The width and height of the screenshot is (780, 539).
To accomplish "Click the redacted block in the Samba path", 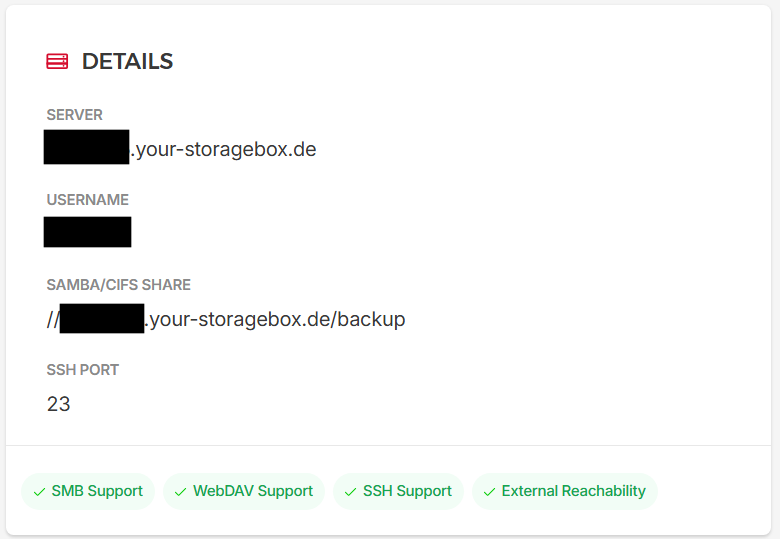I will 102,319.
